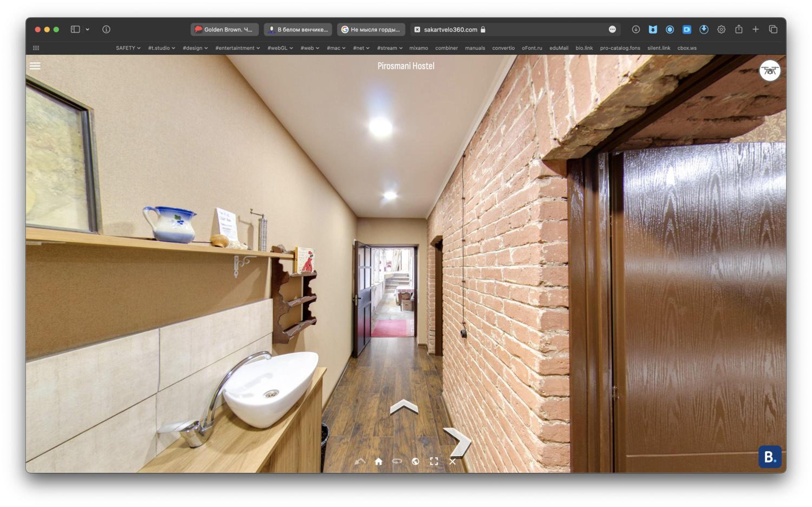The height and width of the screenshot is (507, 812).
Task: Click the blue circular hexagon extension
Action: coord(670,30)
